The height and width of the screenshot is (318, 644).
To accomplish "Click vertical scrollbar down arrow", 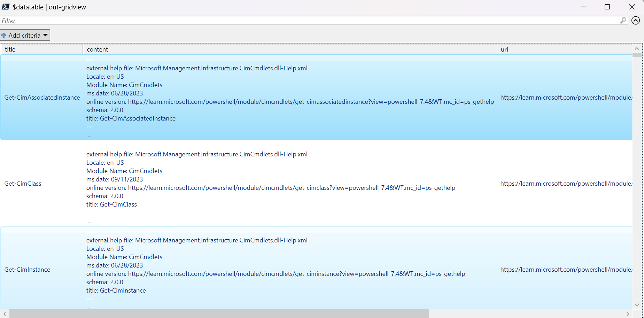I will [x=637, y=305].
